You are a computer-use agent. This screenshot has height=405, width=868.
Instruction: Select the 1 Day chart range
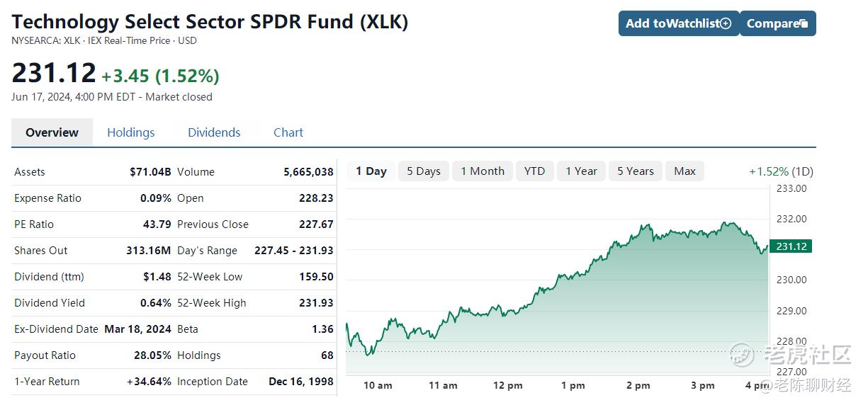371,171
